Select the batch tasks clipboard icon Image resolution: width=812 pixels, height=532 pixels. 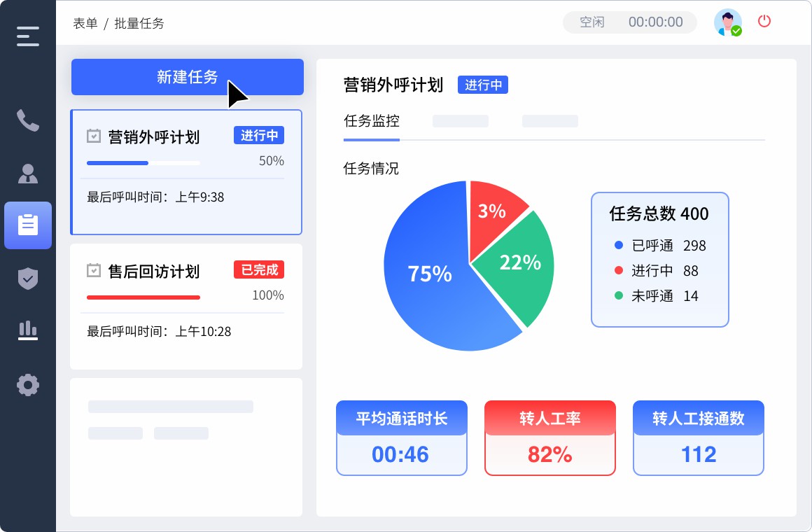(28, 225)
